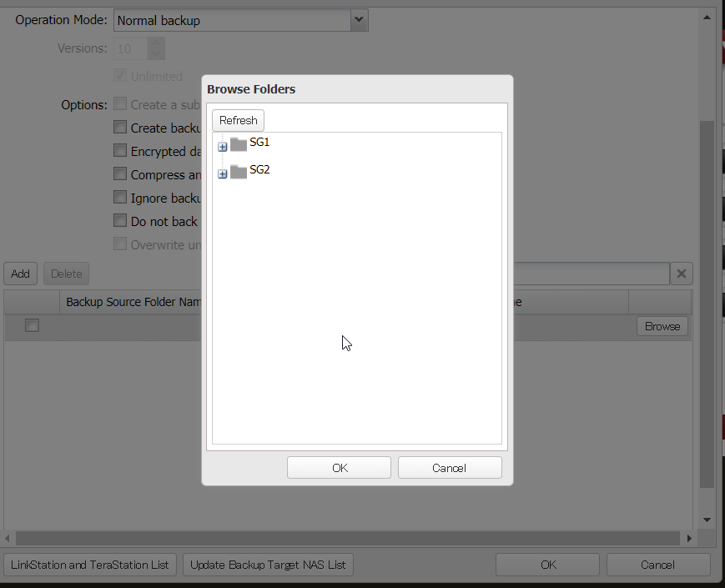Tick the backup source row checkbox
The width and height of the screenshot is (725, 588).
point(32,325)
